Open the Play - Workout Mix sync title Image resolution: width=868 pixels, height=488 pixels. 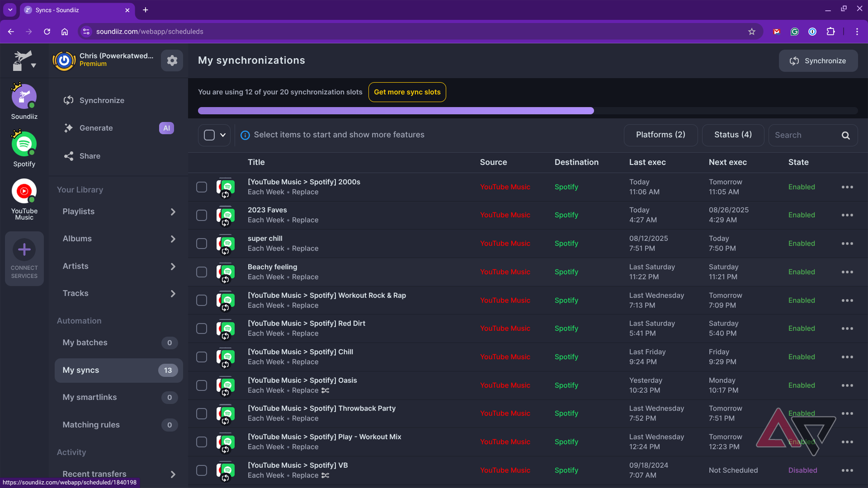point(324,437)
